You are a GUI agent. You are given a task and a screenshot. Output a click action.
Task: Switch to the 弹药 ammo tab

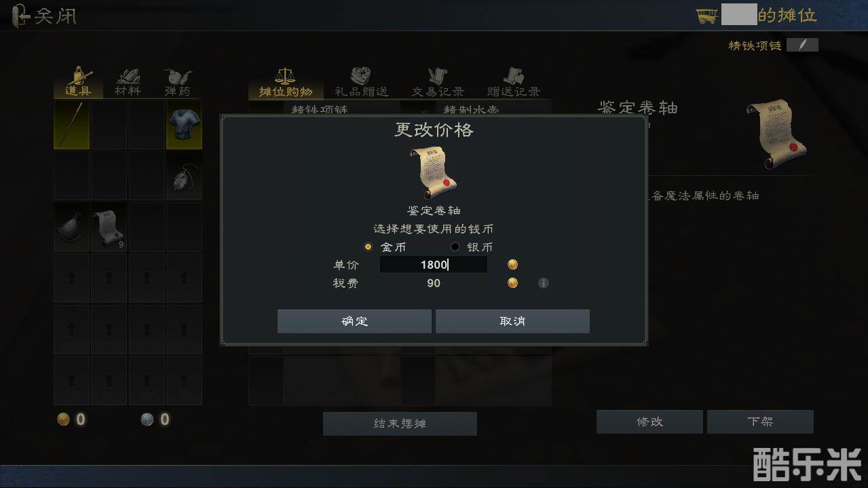pos(178,82)
